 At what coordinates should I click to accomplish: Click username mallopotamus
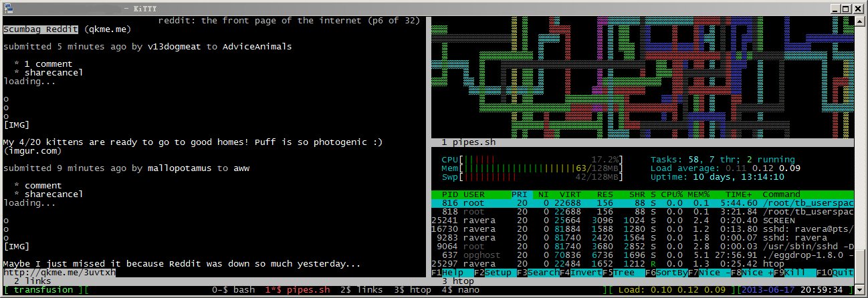pyautogui.click(x=179, y=168)
